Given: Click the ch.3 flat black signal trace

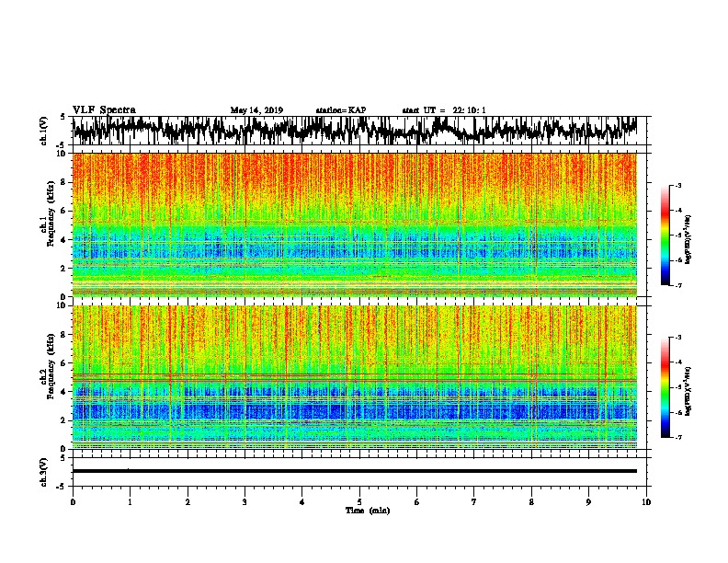Looking at the screenshot, I should pyautogui.click(x=354, y=471).
